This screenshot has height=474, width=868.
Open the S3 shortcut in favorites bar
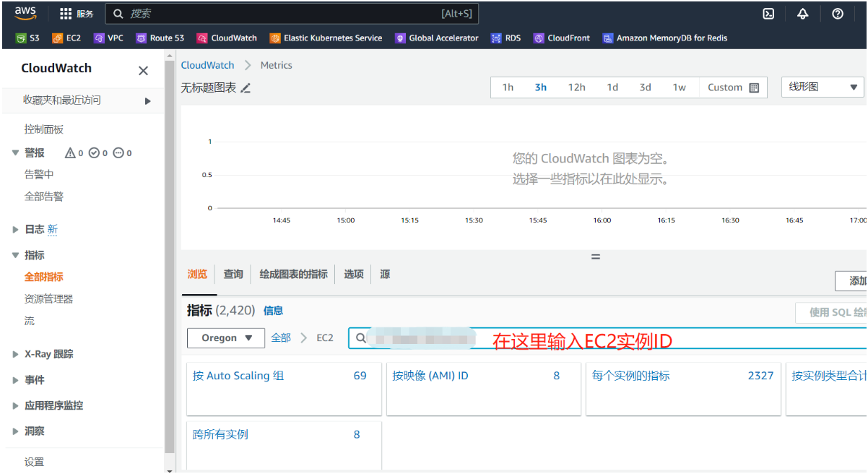pyautogui.click(x=28, y=38)
